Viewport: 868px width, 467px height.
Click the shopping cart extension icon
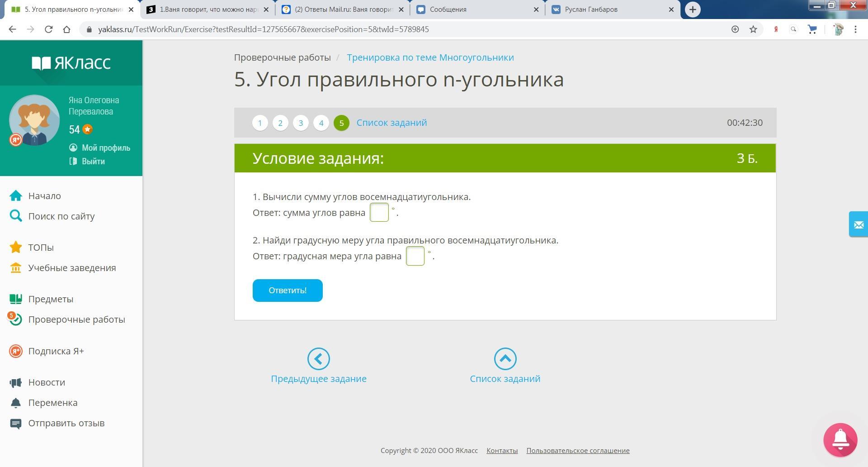(x=812, y=29)
